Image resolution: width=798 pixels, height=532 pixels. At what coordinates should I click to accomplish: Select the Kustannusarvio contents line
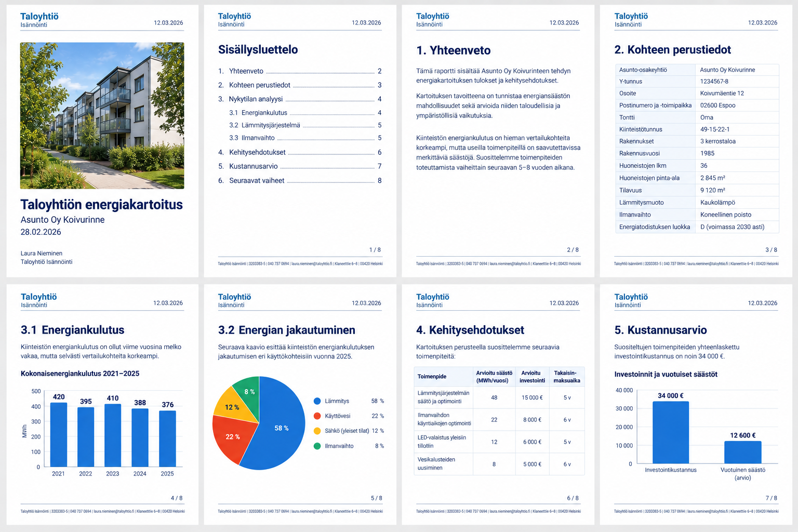click(300, 166)
